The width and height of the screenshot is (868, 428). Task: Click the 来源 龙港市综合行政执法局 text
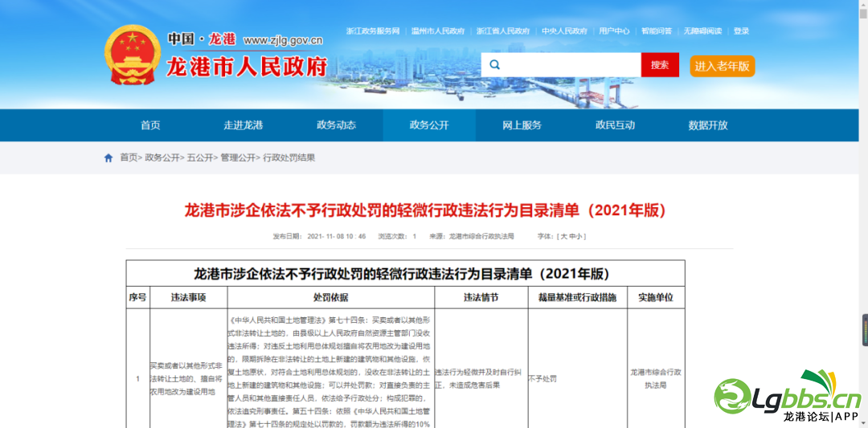click(472, 236)
